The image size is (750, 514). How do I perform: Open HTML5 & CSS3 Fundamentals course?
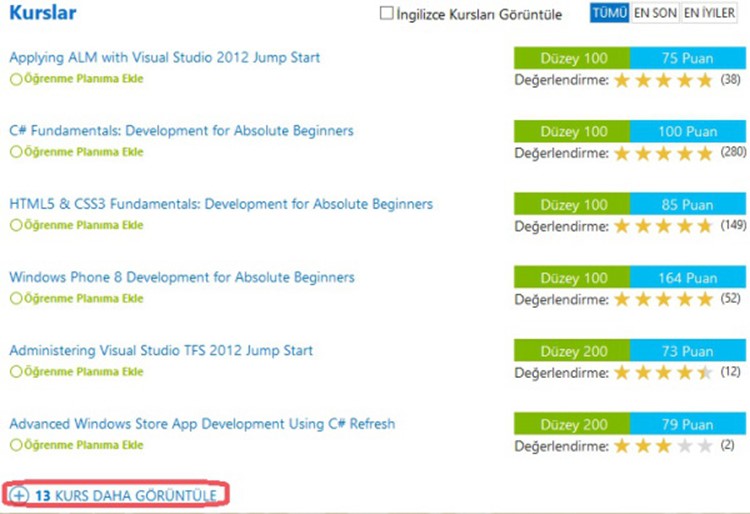[221, 204]
